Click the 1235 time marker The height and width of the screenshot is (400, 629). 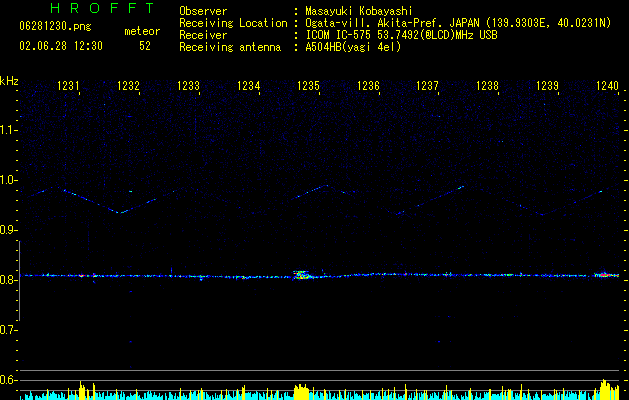click(x=308, y=86)
